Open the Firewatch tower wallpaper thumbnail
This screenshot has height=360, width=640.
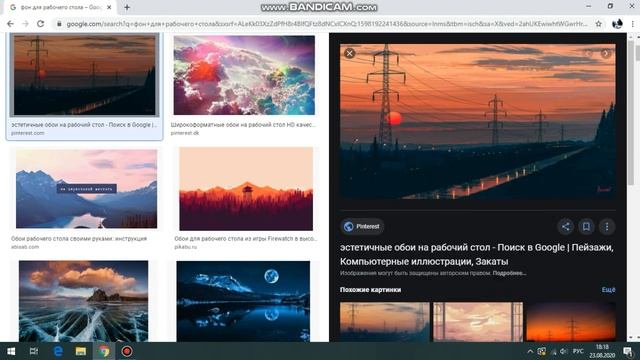pyautogui.click(x=246, y=189)
